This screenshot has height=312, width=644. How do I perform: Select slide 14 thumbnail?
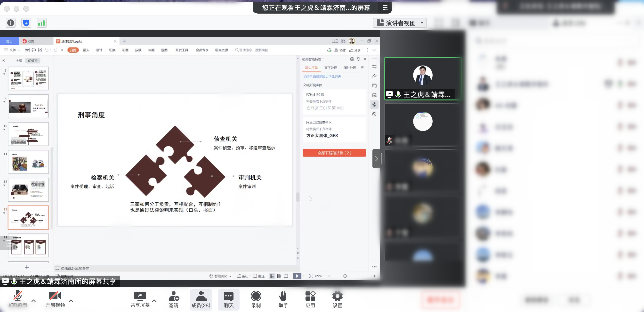point(28,245)
